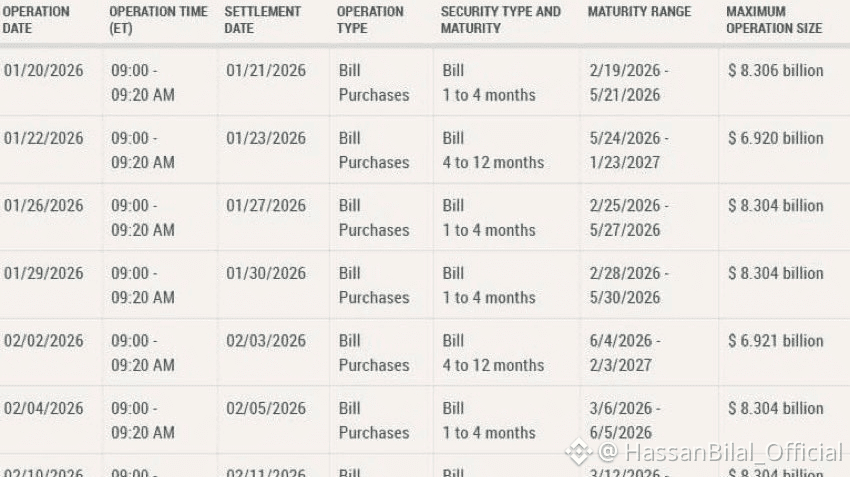Viewport: 850px width, 477px height.
Task: Click maturity range ending 1/23/2027
Action: click(x=624, y=162)
